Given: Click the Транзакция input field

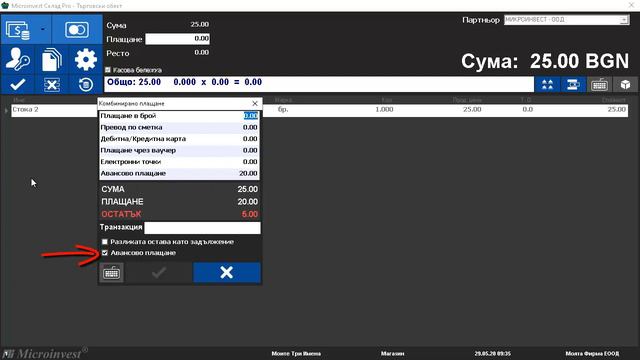Looking at the screenshot, I should tap(202, 228).
